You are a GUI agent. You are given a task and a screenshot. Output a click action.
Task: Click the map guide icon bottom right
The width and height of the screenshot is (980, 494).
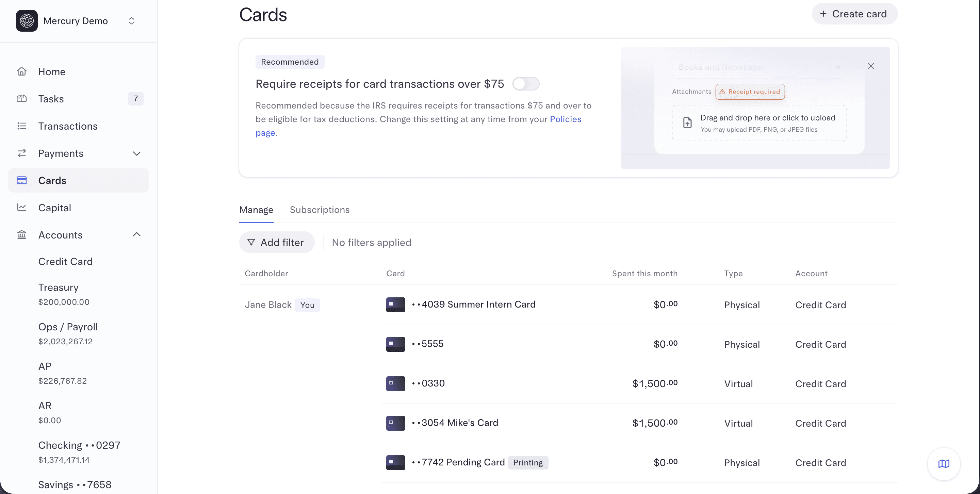pyautogui.click(x=944, y=464)
